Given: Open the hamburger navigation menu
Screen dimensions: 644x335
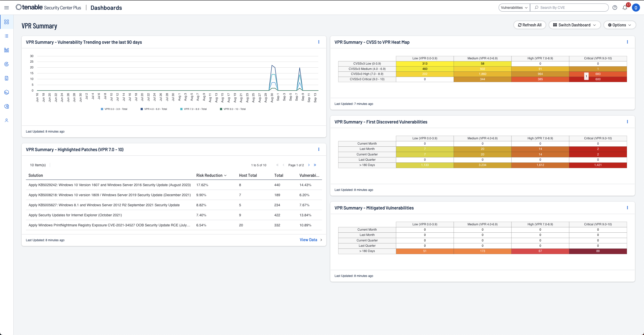Looking at the screenshot, I should point(7,8).
